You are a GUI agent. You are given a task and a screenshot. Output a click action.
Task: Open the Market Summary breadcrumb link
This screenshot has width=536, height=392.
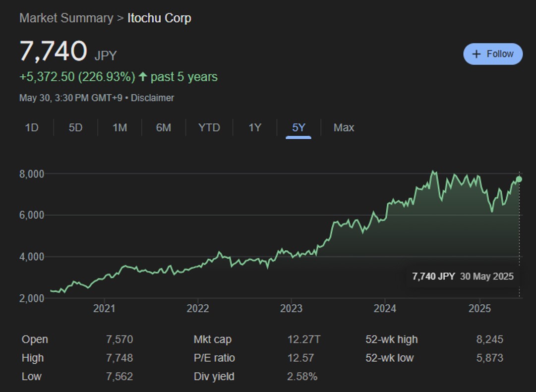click(x=66, y=18)
